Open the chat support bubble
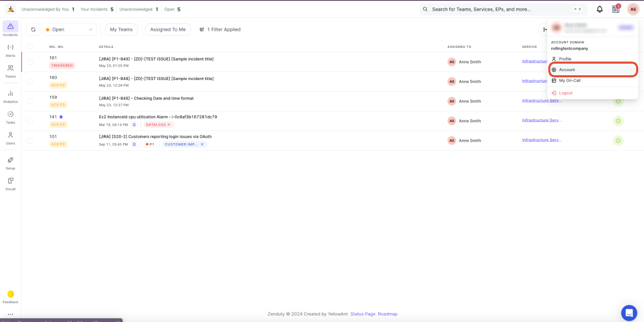Image resolution: width=644 pixels, height=322 pixels. coord(629,313)
